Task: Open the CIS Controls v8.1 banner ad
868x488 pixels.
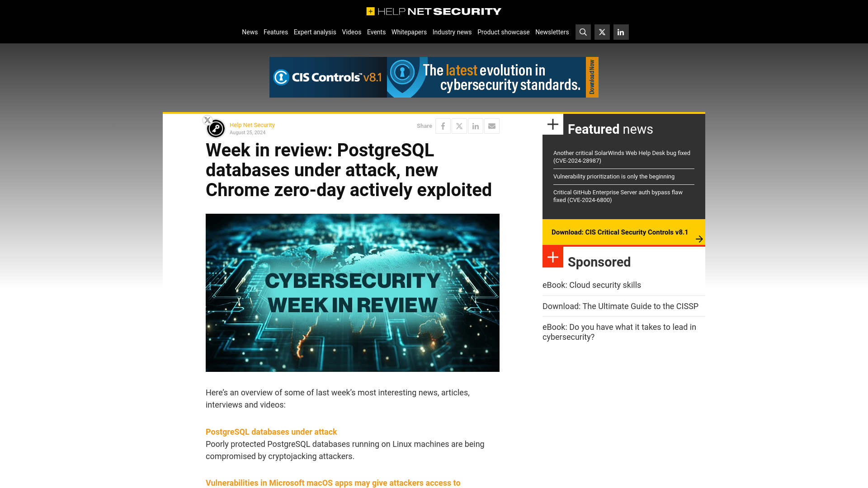Action: pyautogui.click(x=434, y=77)
